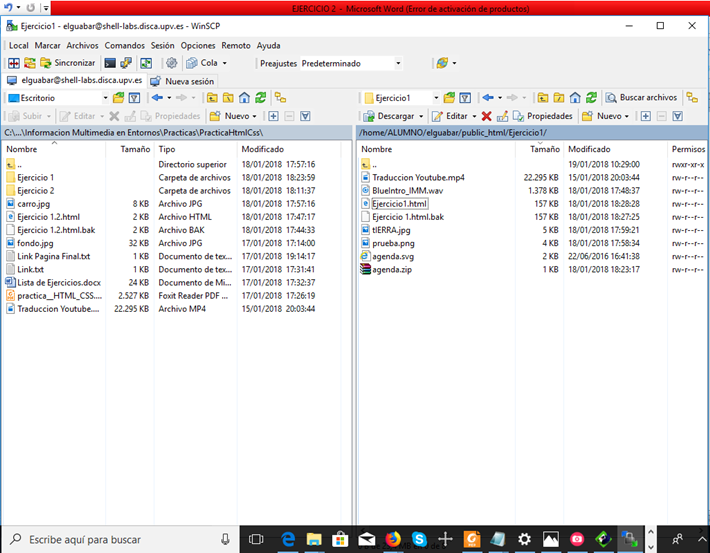Open the Local menu

19,46
